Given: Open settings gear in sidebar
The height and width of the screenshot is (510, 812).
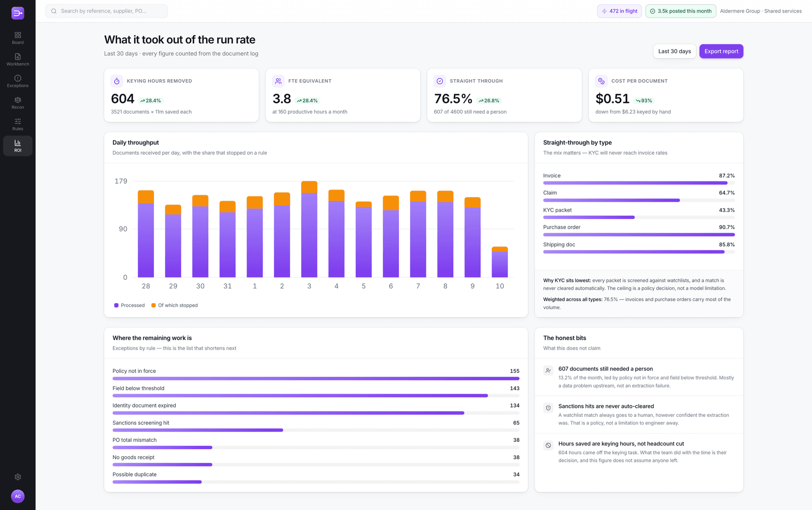Looking at the screenshot, I should [18, 477].
